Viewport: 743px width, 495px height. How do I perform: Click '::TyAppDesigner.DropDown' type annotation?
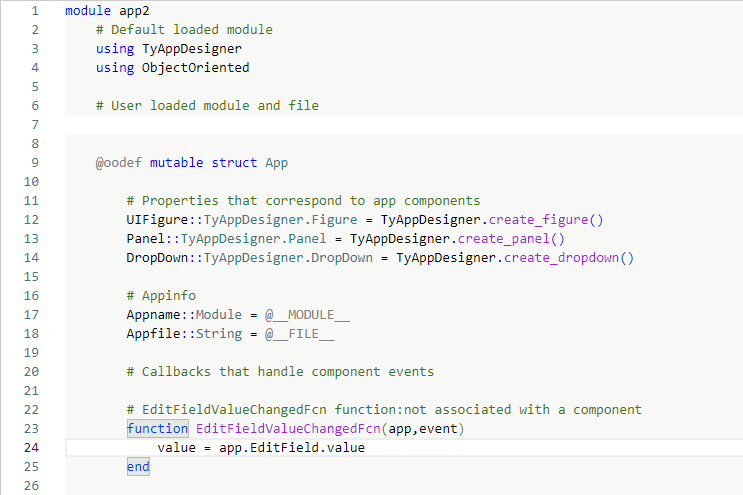[x=281, y=258]
